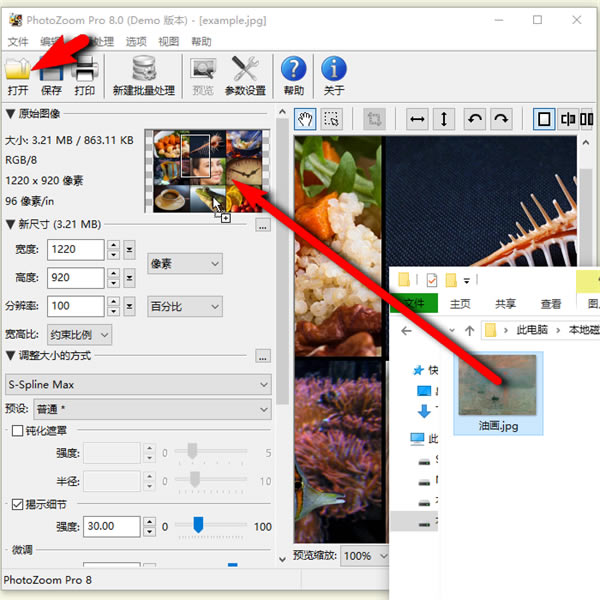Go back in Explorer window
This screenshot has height=600, width=600.
(406, 330)
